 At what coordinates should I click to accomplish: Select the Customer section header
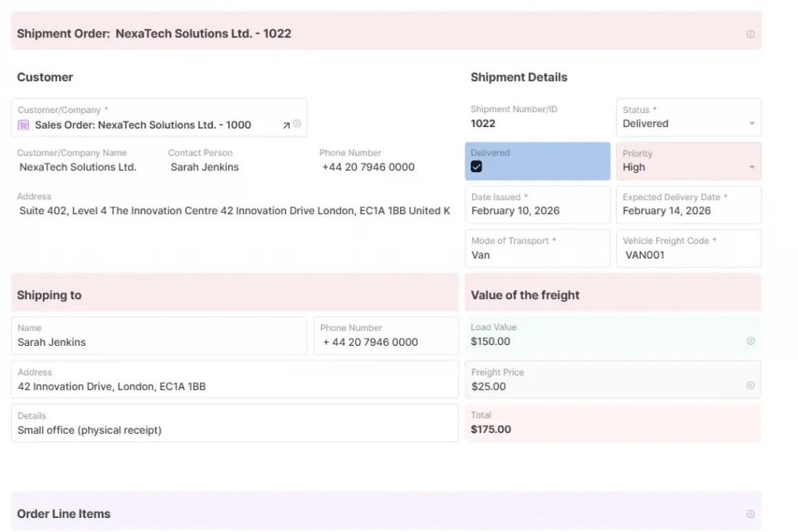coord(44,76)
